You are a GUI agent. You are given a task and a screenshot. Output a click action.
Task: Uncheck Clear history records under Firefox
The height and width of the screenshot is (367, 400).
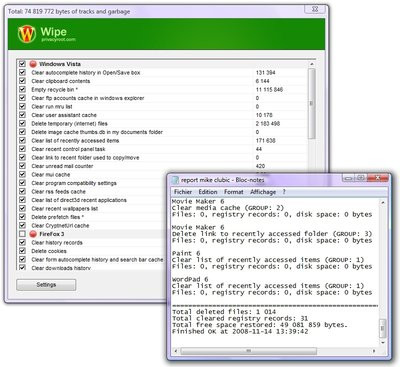pyautogui.click(x=22, y=242)
